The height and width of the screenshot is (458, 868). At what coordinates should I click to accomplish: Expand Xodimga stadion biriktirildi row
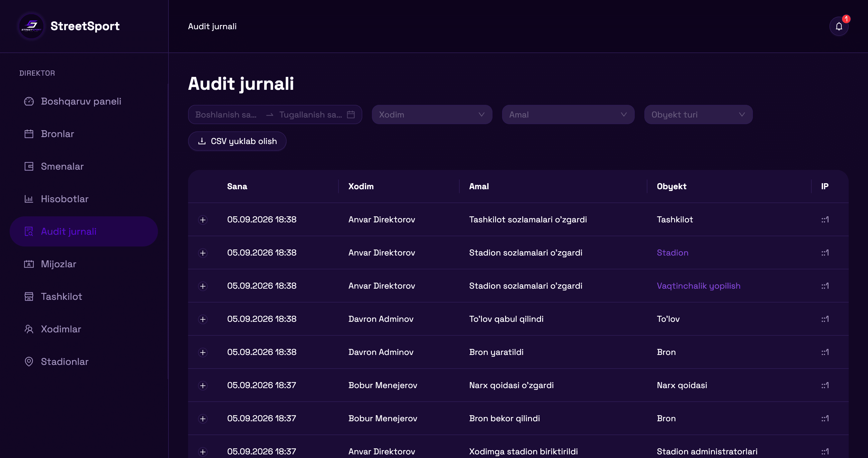203,452
